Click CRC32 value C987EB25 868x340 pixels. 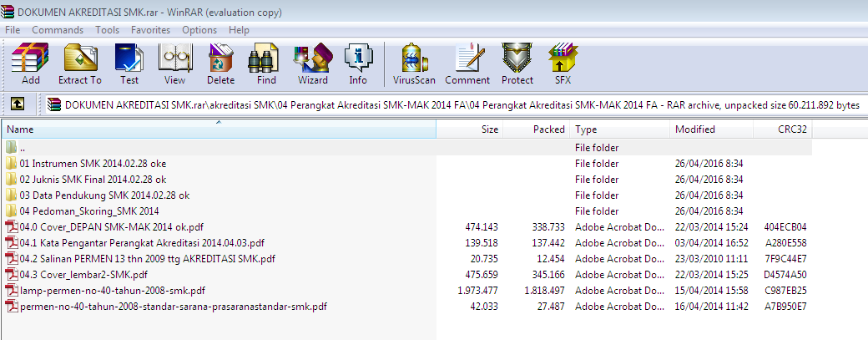(x=785, y=290)
